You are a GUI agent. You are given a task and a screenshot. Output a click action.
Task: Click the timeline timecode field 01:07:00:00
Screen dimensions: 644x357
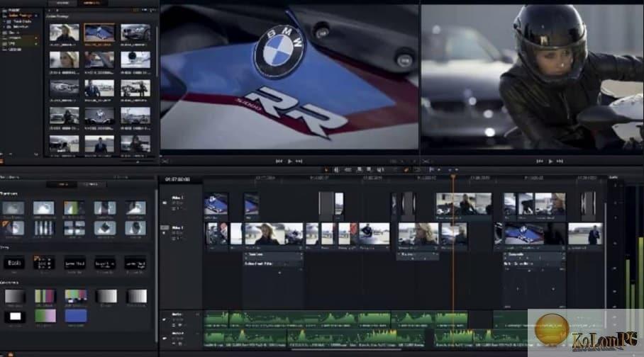coord(177,179)
